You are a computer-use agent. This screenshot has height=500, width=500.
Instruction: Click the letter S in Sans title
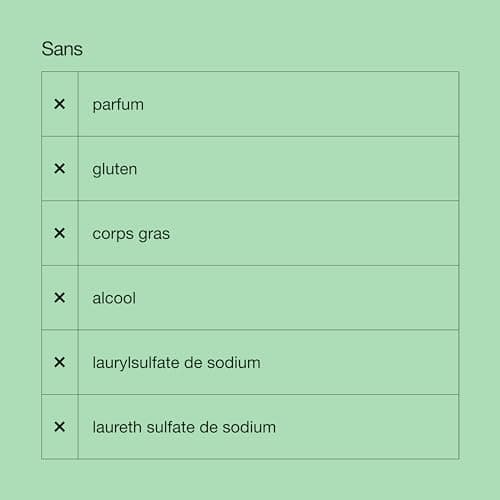47,49
